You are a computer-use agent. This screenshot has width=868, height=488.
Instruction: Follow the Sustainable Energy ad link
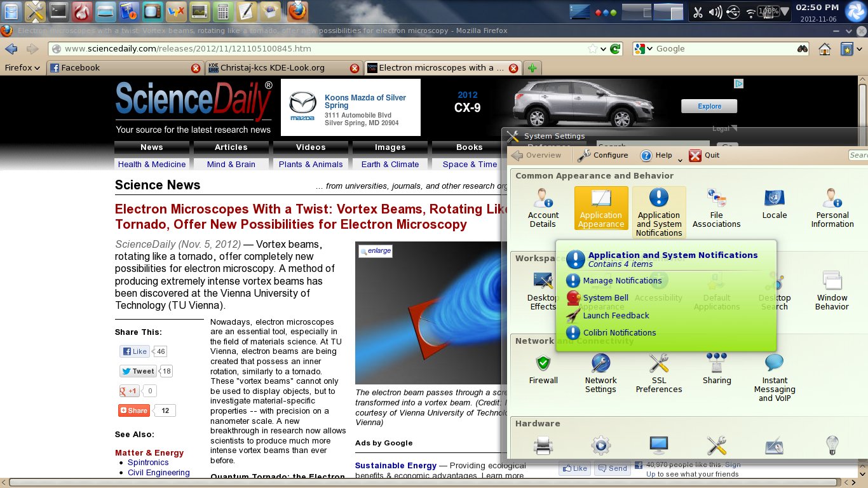396,465
